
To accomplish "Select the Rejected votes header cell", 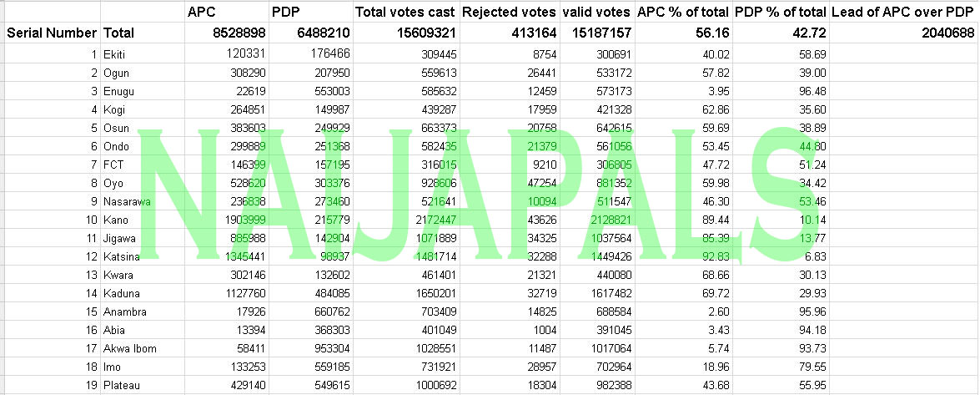I will 509,11.
